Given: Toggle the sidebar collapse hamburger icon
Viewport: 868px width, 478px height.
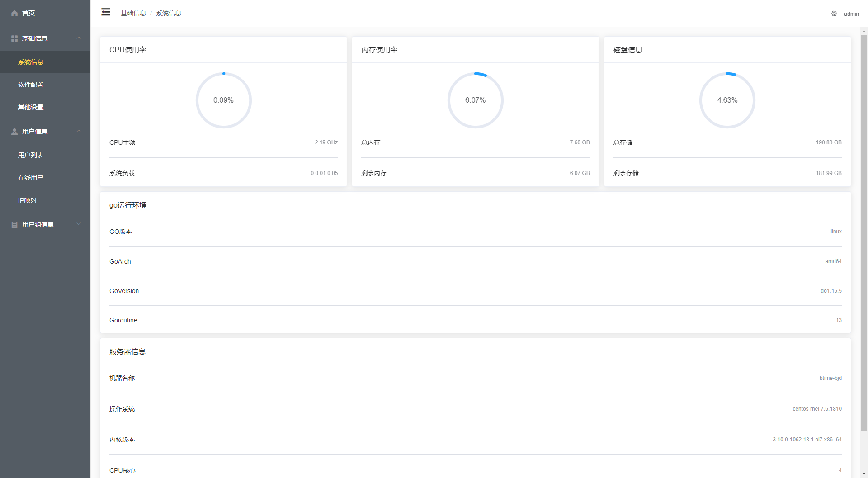Looking at the screenshot, I should (x=106, y=12).
